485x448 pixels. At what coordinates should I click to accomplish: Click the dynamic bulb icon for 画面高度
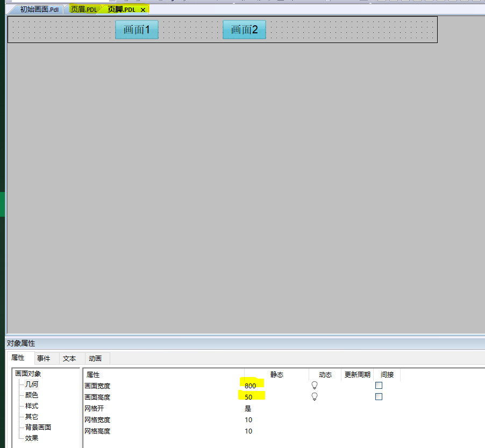[x=314, y=397]
